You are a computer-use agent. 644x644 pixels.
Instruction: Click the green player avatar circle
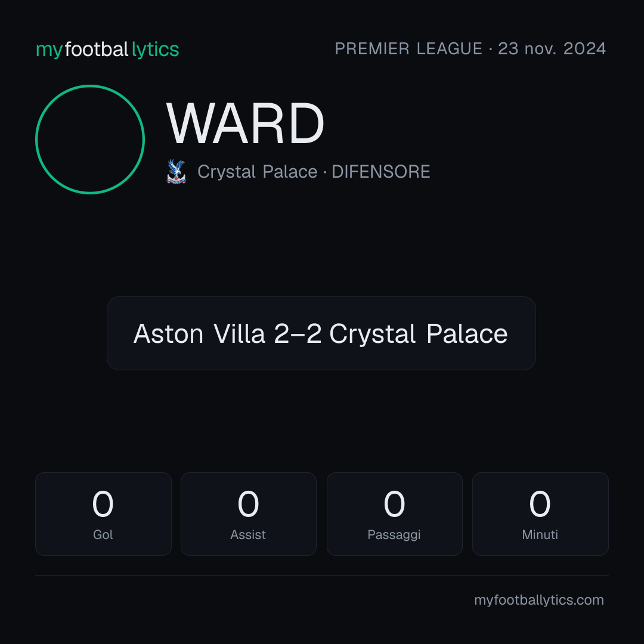90,140
